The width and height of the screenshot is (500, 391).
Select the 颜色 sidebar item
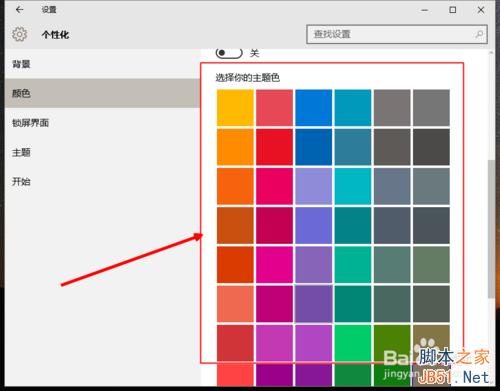(102, 93)
